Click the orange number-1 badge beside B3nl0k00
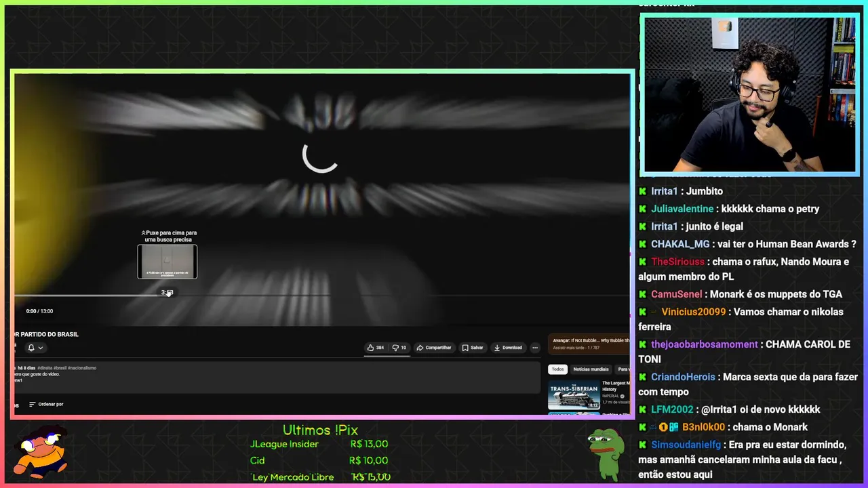The height and width of the screenshot is (488, 868). coord(663,427)
